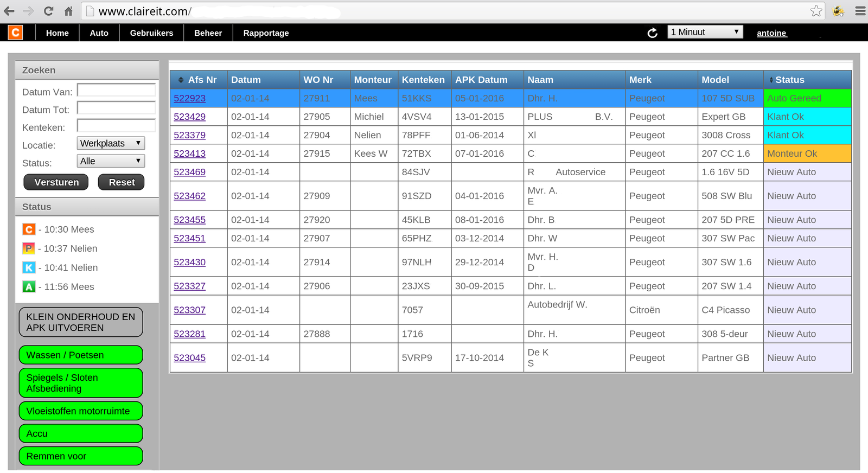Click the orange C status icon for Mees
Screen dimensions: 868x473
[29, 229]
